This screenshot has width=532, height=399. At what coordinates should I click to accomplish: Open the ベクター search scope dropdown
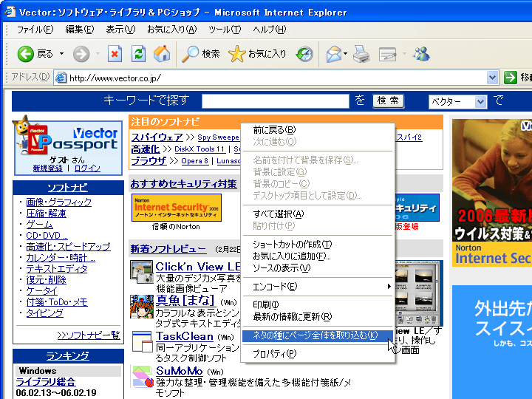480,101
